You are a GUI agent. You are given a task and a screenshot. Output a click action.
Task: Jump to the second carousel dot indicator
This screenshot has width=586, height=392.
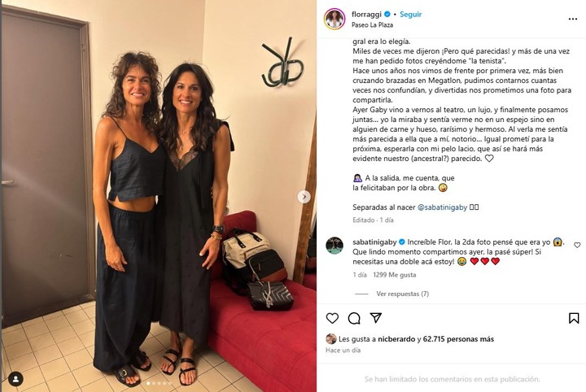(x=154, y=383)
